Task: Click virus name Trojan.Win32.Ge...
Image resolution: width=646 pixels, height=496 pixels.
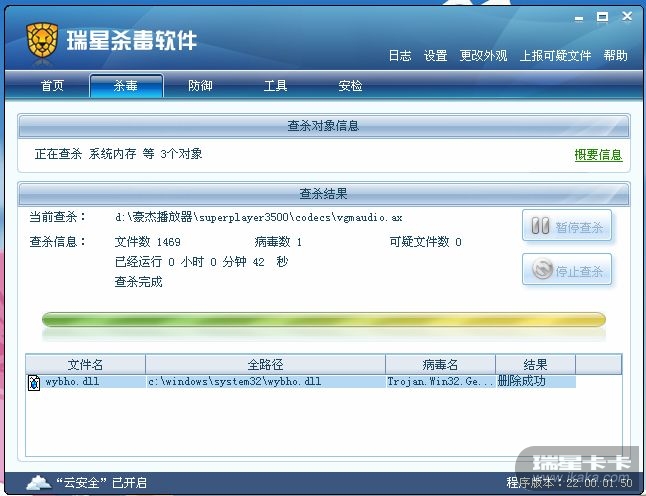Action: [440, 382]
